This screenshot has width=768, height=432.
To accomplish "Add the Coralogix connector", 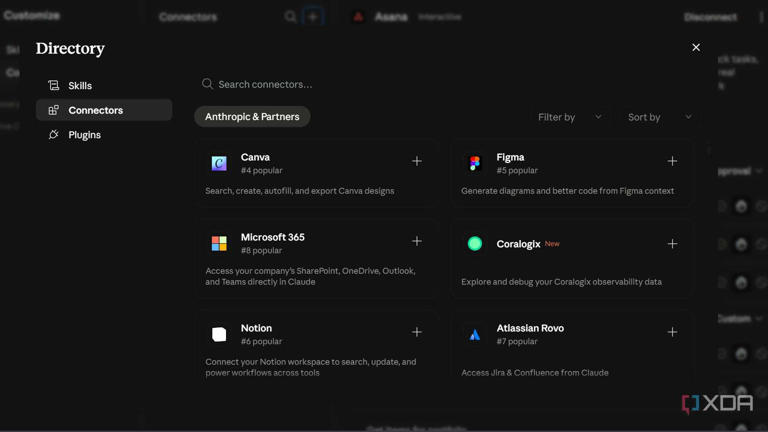I will [x=672, y=243].
